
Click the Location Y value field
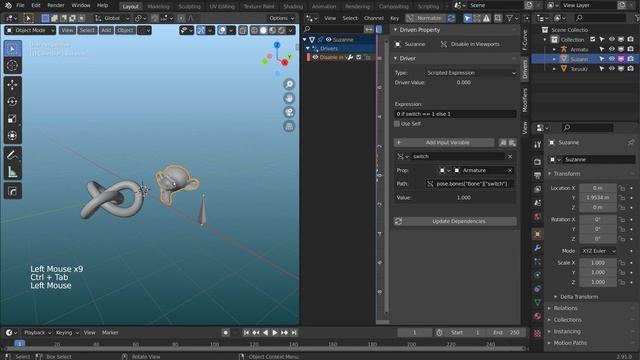click(x=598, y=198)
